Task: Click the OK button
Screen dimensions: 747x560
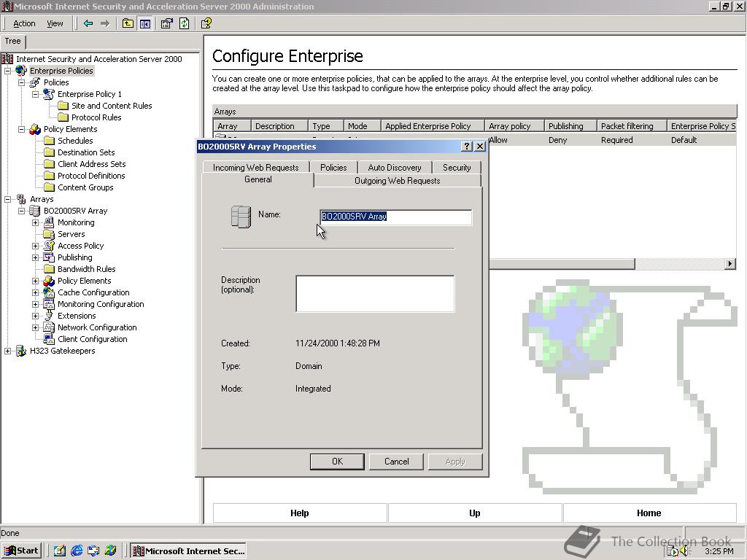Action: 337,462
